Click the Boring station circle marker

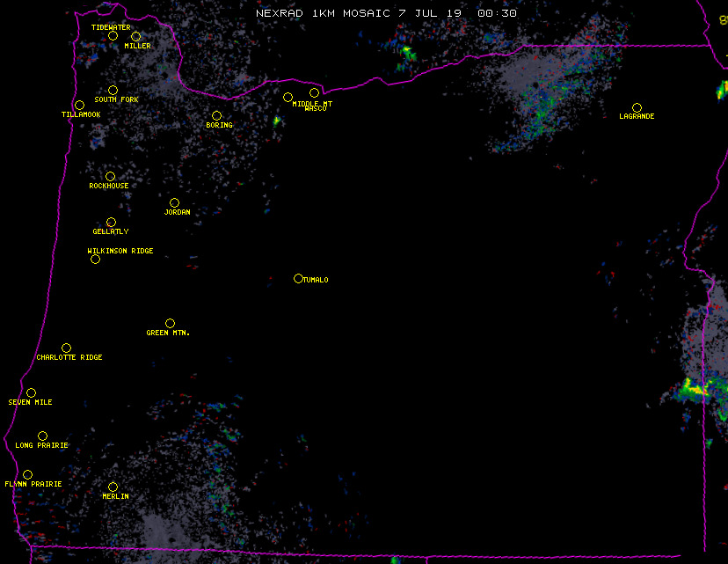tap(216, 116)
